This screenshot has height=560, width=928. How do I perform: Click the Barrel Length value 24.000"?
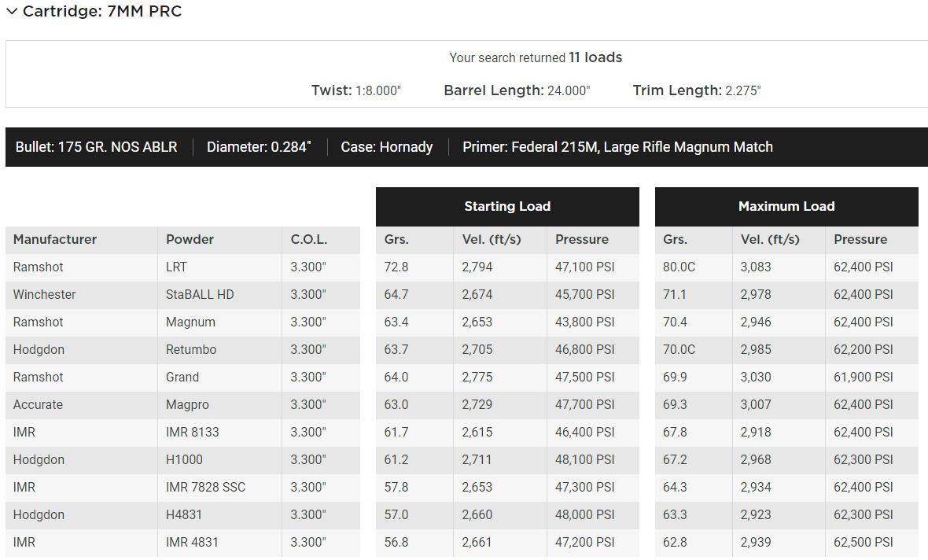[569, 90]
